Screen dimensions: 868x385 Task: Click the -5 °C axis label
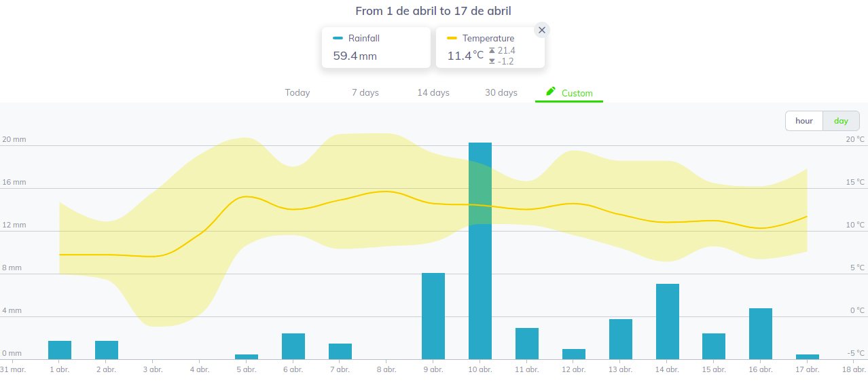click(856, 353)
